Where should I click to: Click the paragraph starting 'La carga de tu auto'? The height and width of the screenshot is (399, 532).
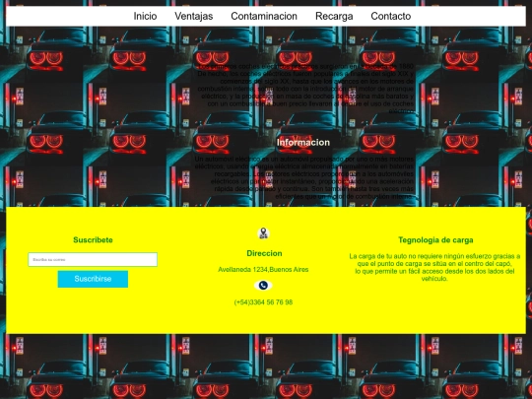434,267
